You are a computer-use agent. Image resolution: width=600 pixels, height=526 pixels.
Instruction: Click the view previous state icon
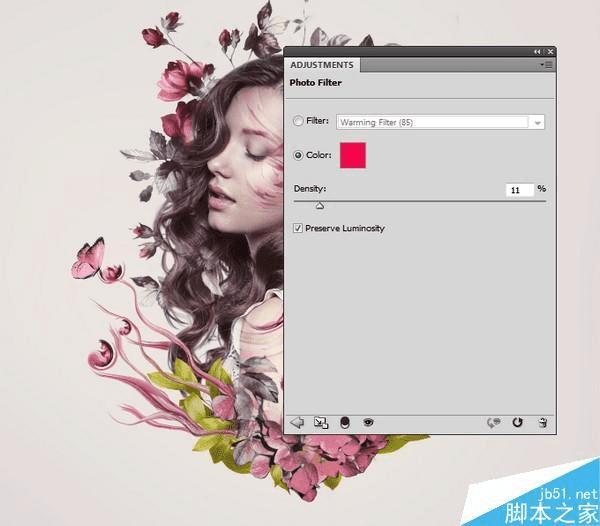(494, 423)
